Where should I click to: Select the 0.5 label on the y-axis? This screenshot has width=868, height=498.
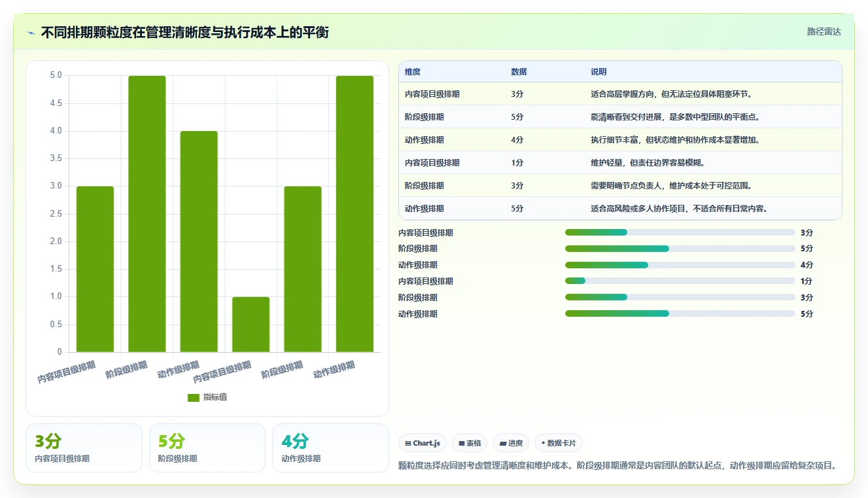(56, 325)
